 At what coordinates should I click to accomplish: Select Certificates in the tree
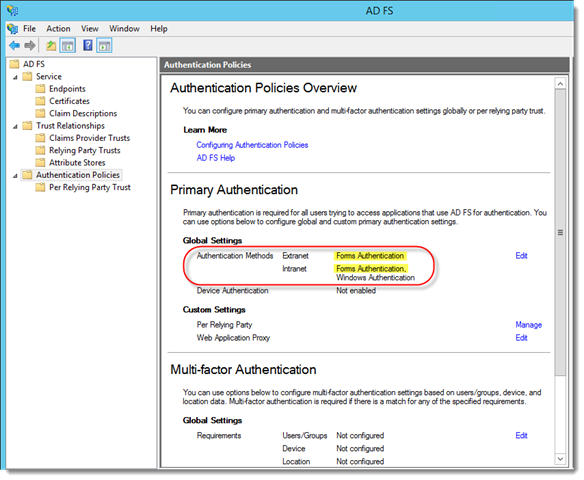[69, 101]
